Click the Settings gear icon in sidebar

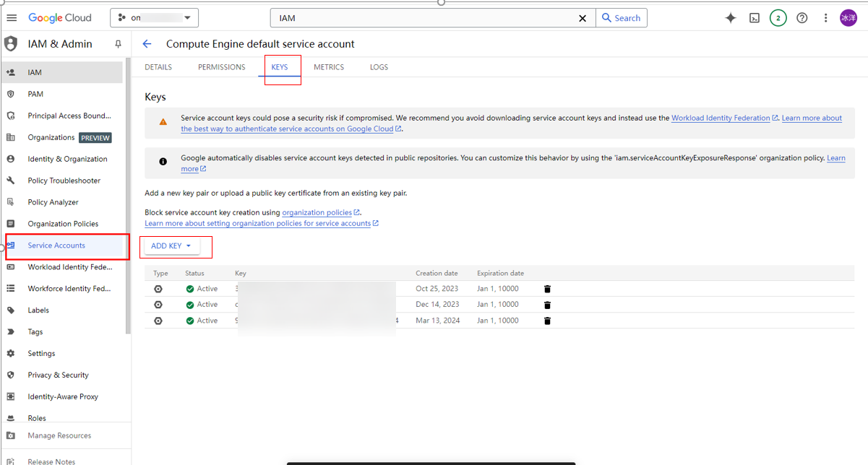[x=11, y=354]
